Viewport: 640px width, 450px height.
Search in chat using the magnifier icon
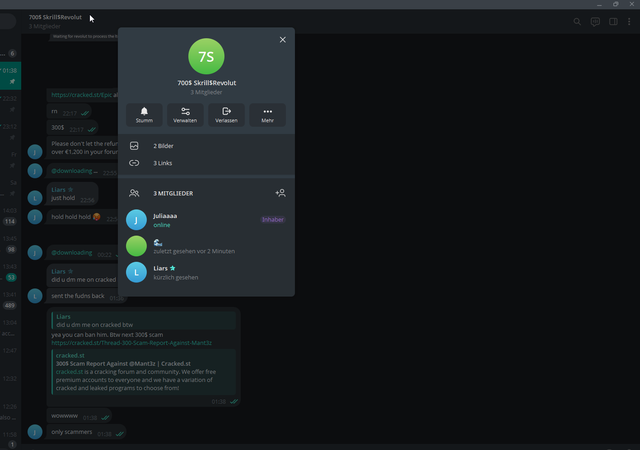tap(577, 22)
